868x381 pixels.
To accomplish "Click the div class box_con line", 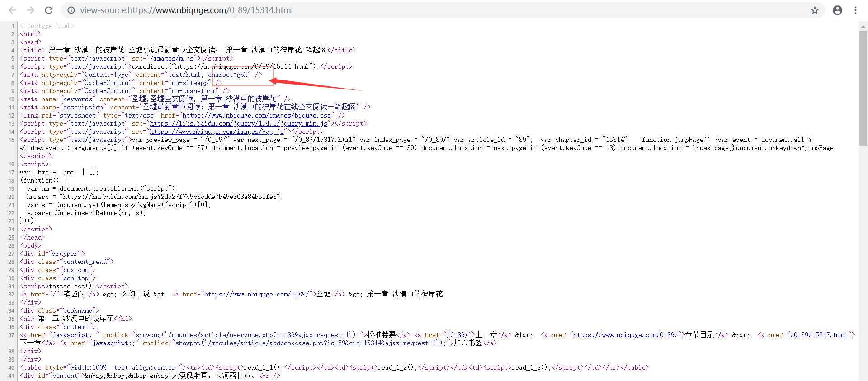I will 57,270.
